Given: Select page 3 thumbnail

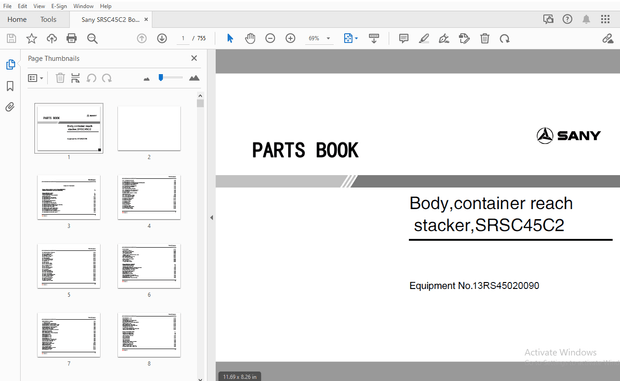Looking at the screenshot, I should click(x=69, y=197).
